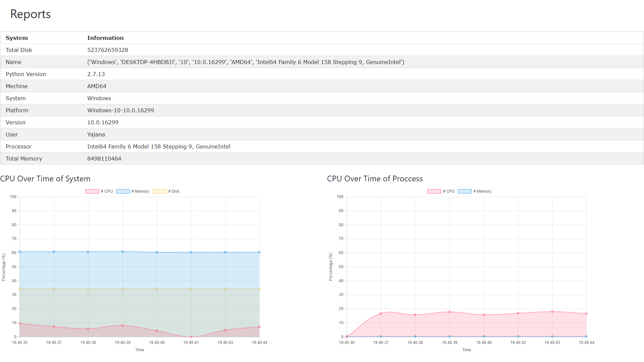Select the AMD64 value

(97, 86)
